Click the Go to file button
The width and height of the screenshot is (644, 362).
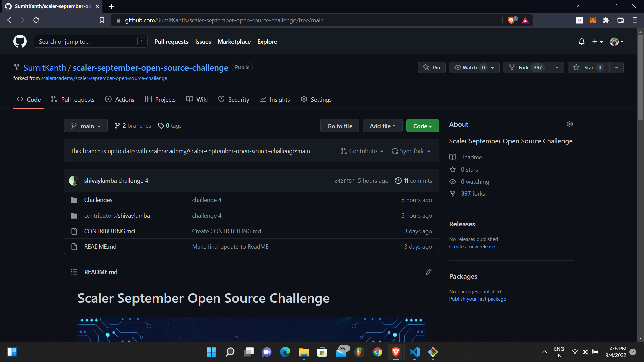(x=339, y=126)
